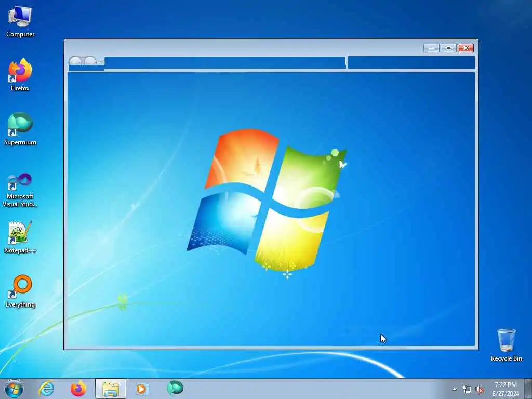Maximize the Explorer window
532x399 pixels.
448,48
